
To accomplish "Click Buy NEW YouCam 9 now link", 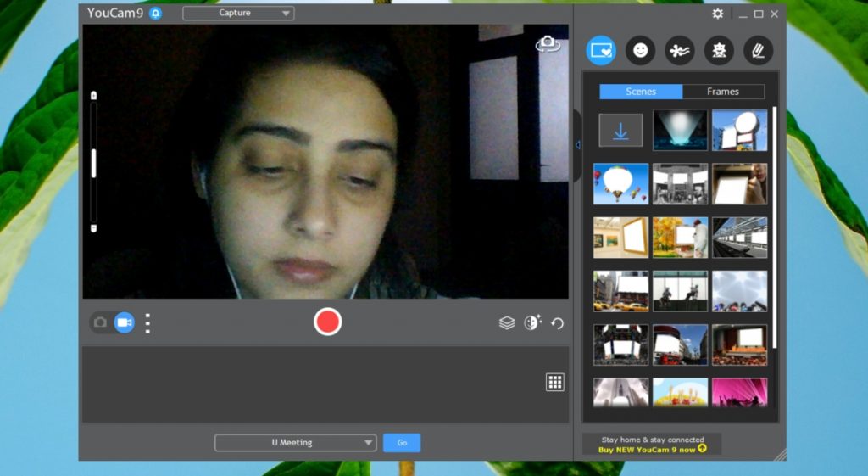I will click(x=652, y=450).
